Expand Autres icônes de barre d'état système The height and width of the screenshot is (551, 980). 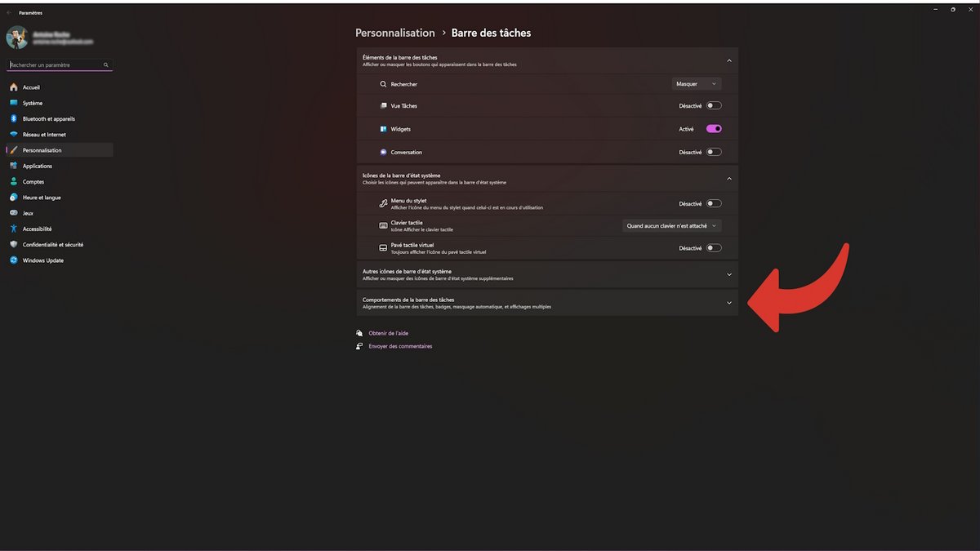coord(547,275)
